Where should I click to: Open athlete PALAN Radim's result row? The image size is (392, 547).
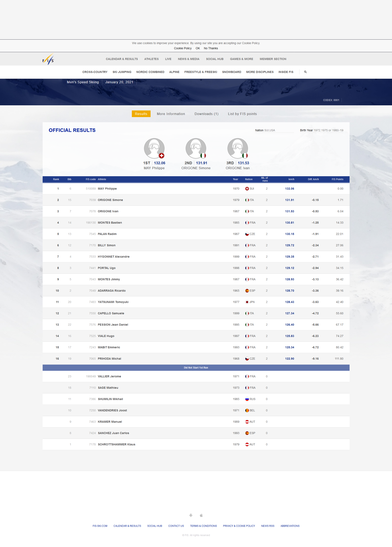[107, 234]
